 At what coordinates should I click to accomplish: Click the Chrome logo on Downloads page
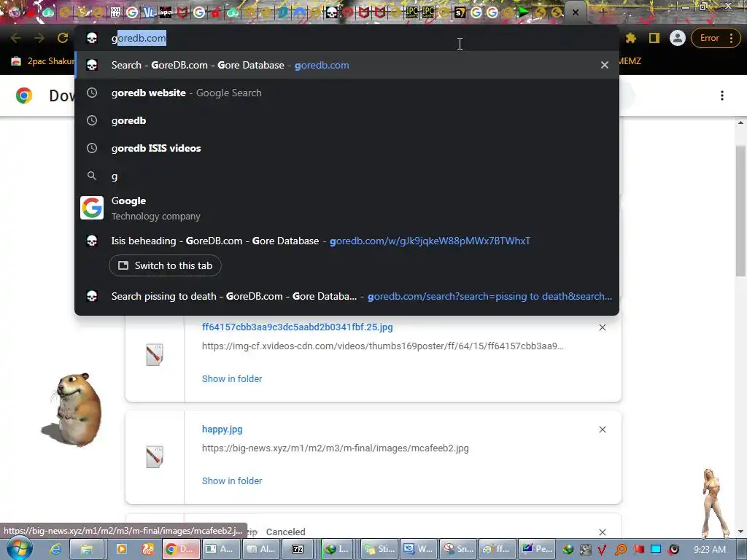coord(24,96)
